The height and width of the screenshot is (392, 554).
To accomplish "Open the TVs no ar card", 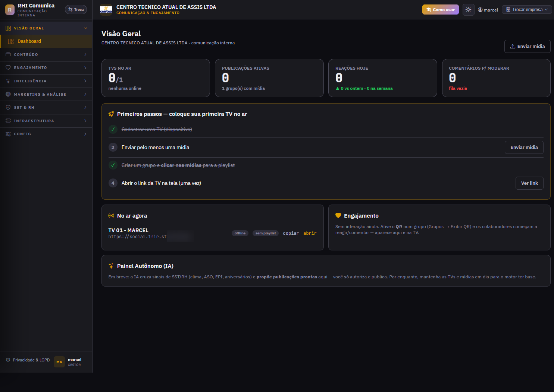I will point(156,78).
